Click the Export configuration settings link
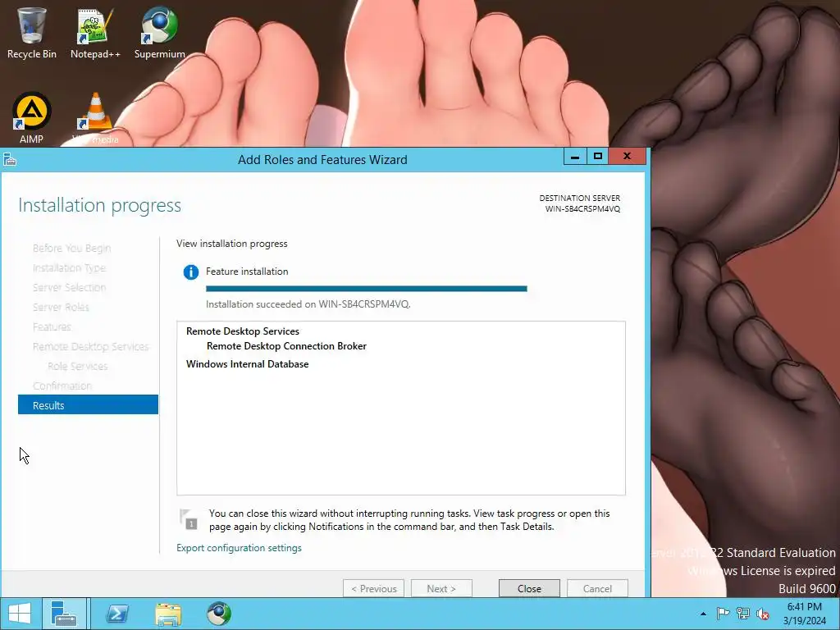The image size is (840, 630). 239,548
